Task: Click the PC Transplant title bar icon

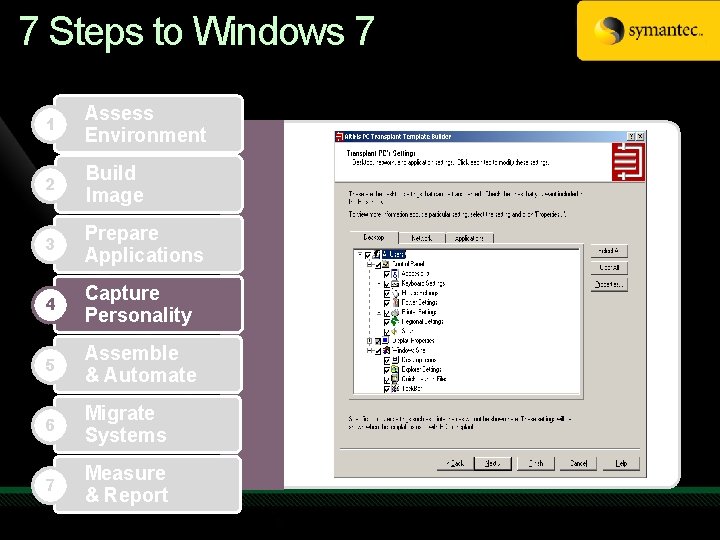Action: 339,136
